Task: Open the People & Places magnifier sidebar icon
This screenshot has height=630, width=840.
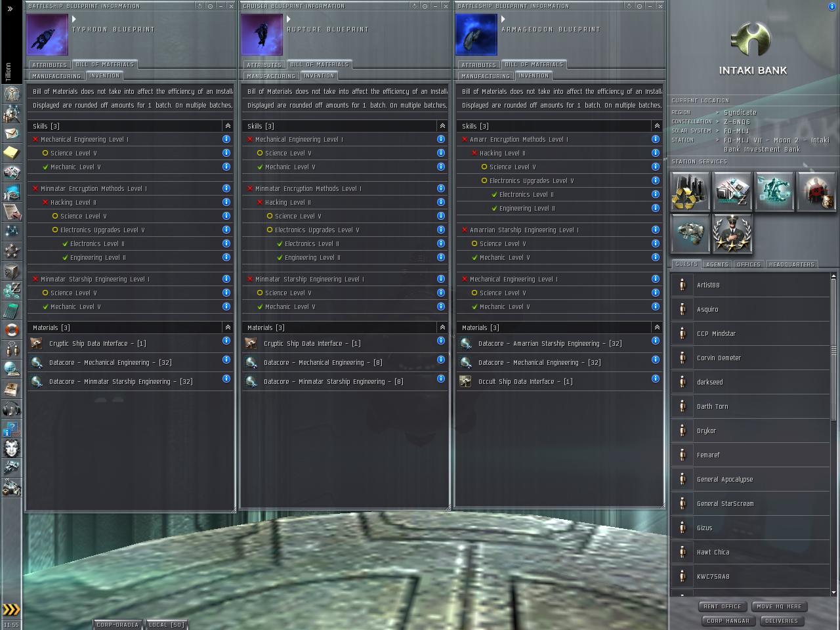Action: (12, 114)
